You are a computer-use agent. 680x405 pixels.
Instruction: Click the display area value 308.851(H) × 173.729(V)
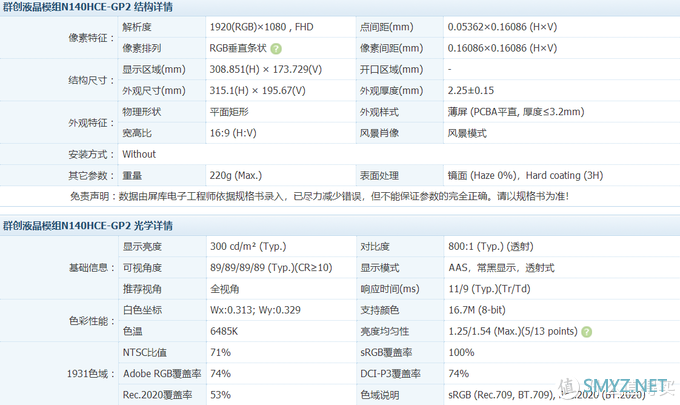click(x=266, y=69)
